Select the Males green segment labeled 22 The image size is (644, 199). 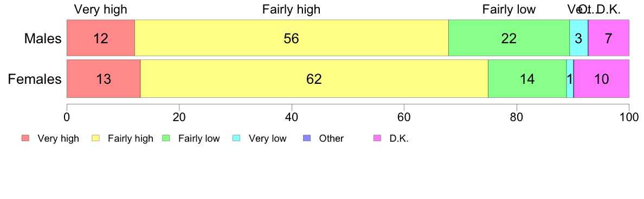click(x=509, y=38)
